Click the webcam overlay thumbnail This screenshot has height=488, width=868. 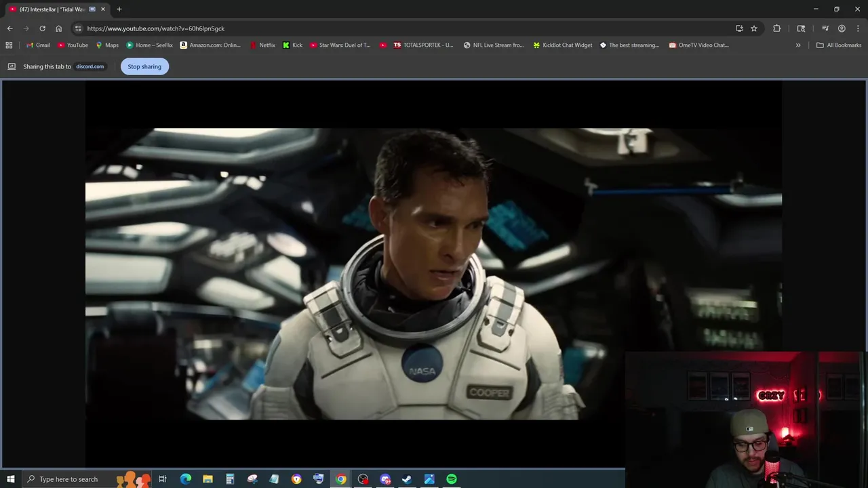(745, 420)
